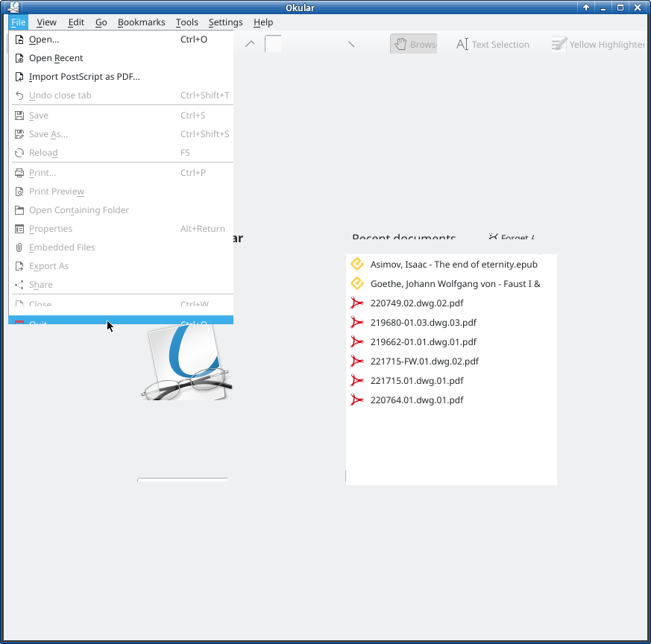Open recent file 221715-FW.01.dwg.02.pdf

[424, 362]
